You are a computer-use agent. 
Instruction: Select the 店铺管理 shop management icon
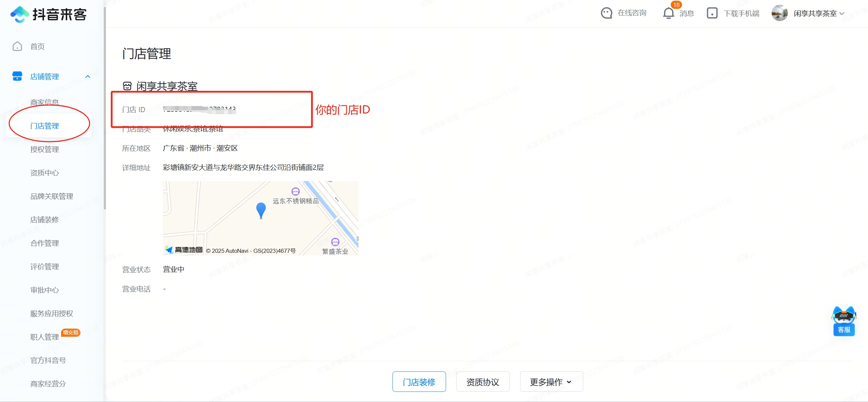(17, 76)
